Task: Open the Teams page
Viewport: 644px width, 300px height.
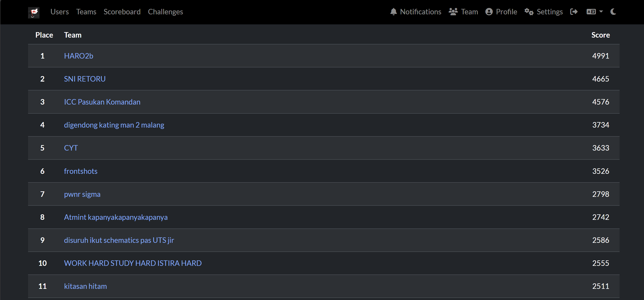Action: click(x=86, y=12)
